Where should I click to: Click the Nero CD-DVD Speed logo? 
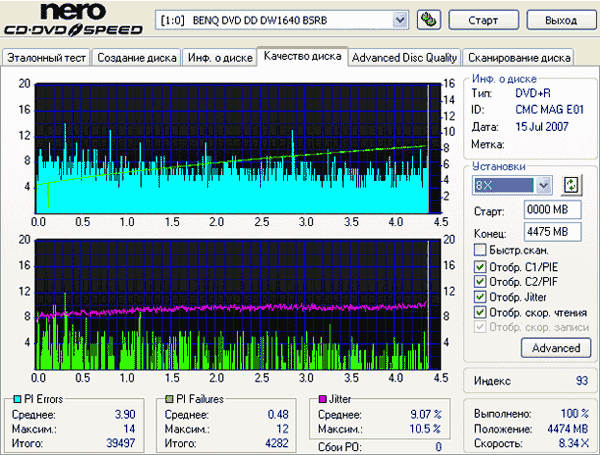[73, 19]
